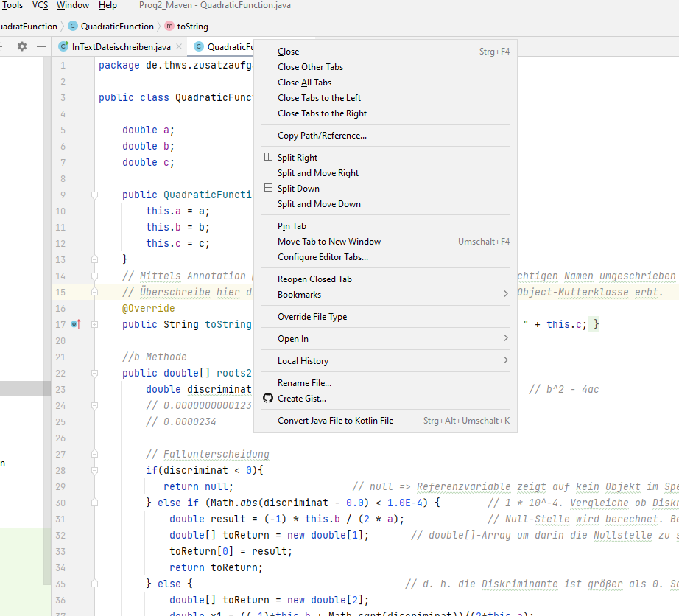
Task: Pin the current tab via Pin Tab
Action: point(291,226)
